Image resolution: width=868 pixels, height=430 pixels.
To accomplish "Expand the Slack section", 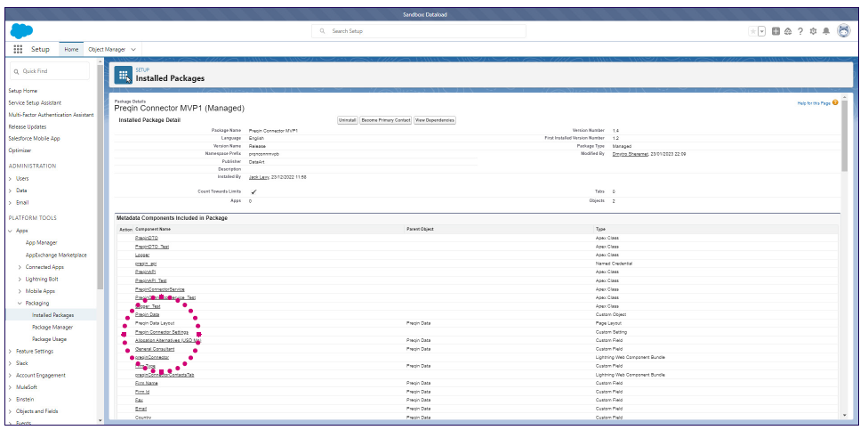I will (x=11, y=363).
